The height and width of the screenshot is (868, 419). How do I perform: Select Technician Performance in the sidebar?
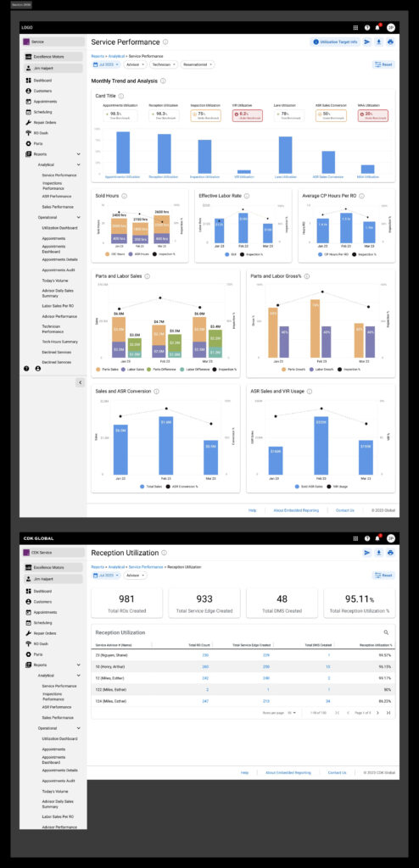coord(53,330)
